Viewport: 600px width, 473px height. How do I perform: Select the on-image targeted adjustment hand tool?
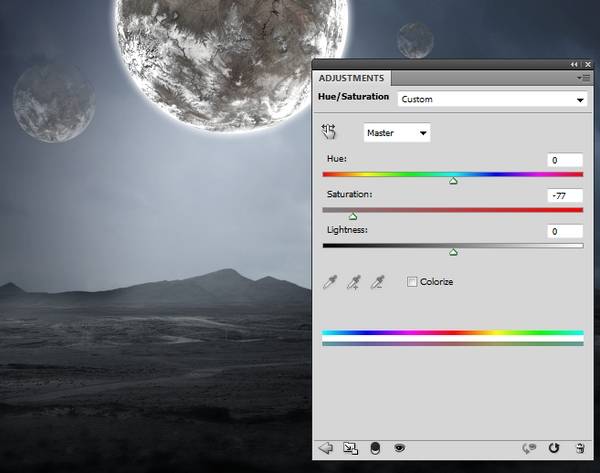click(x=329, y=132)
